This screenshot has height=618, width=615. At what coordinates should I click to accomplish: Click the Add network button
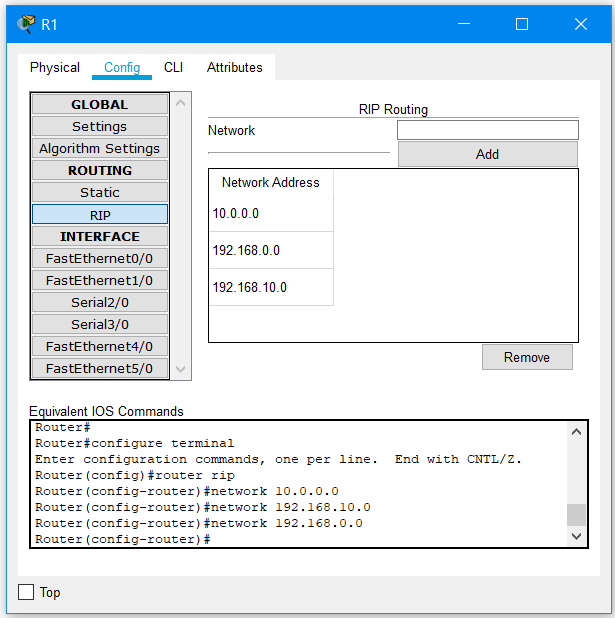[x=487, y=154]
